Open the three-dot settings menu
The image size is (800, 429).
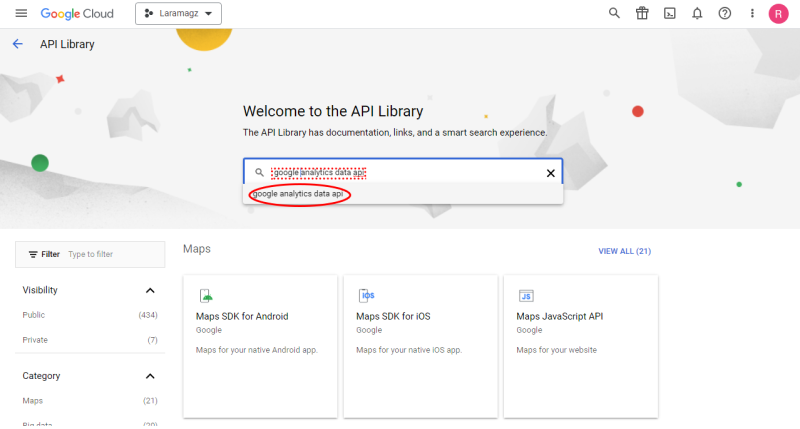pos(752,13)
